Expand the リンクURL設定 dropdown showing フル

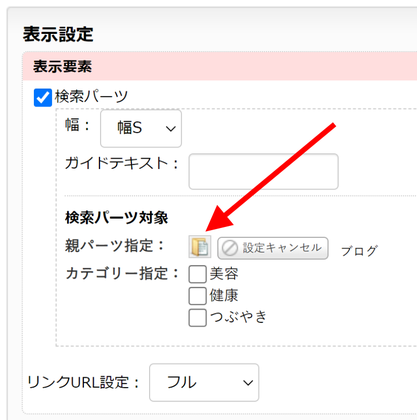(204, 382)
